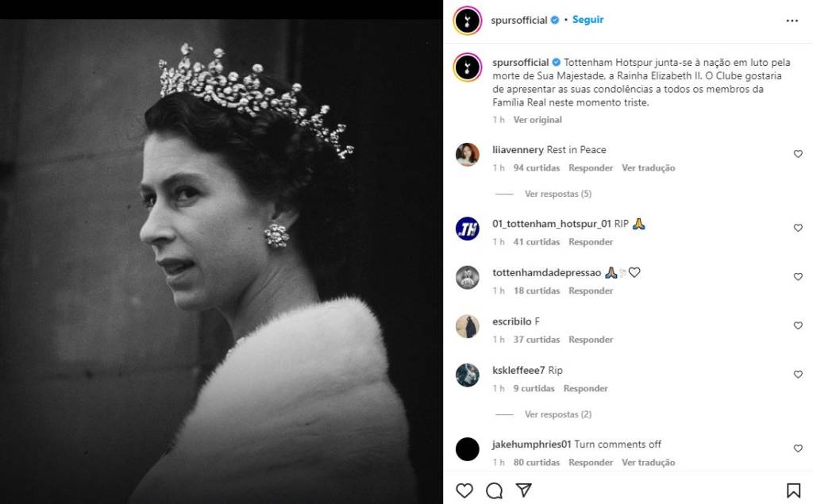Like liiavennery's Rest in Peace comment
813x504 pixels.
798,154
